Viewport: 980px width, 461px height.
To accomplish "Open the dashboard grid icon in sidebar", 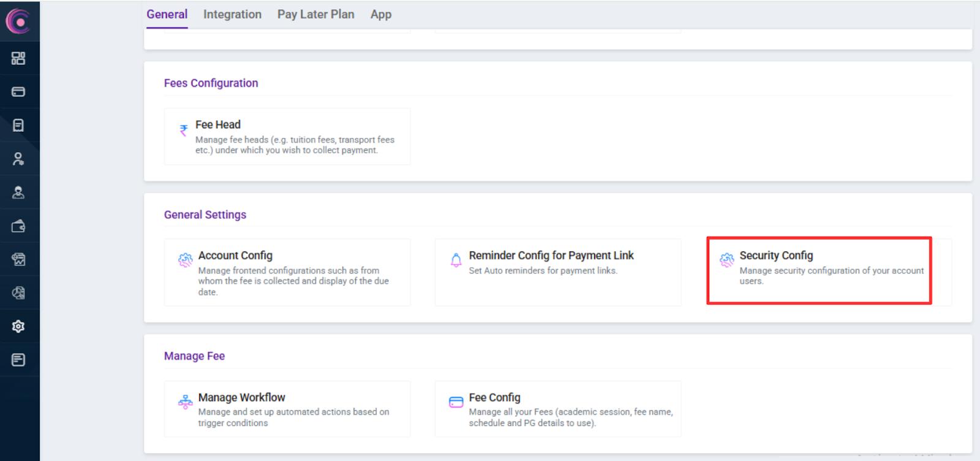I will (x=18, y=58).
